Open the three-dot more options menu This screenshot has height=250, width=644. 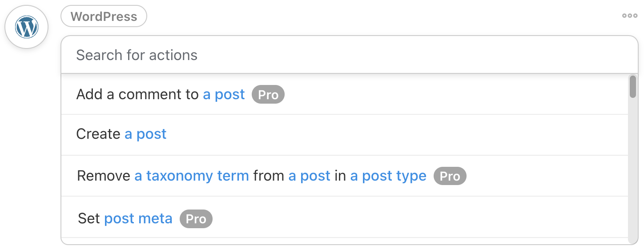point(629,16)
